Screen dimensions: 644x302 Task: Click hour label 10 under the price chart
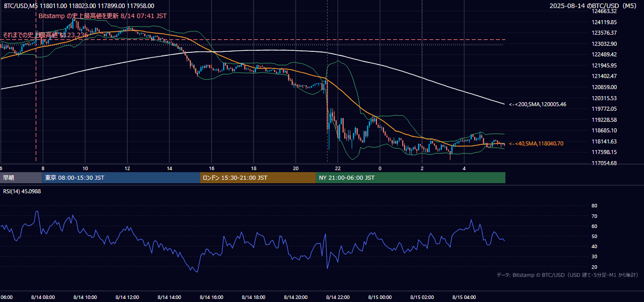click(x=85, y=169)
